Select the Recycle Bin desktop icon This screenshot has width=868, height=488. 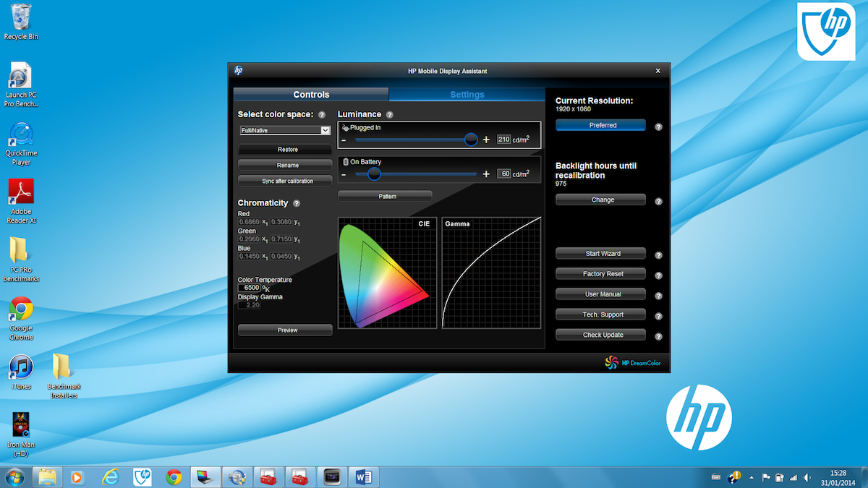click(21, 22)
